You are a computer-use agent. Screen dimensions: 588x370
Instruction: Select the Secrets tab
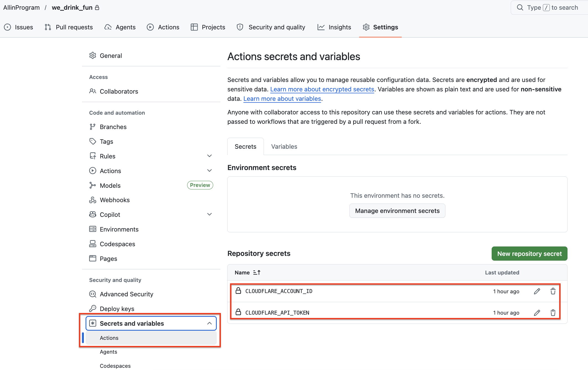245,147
